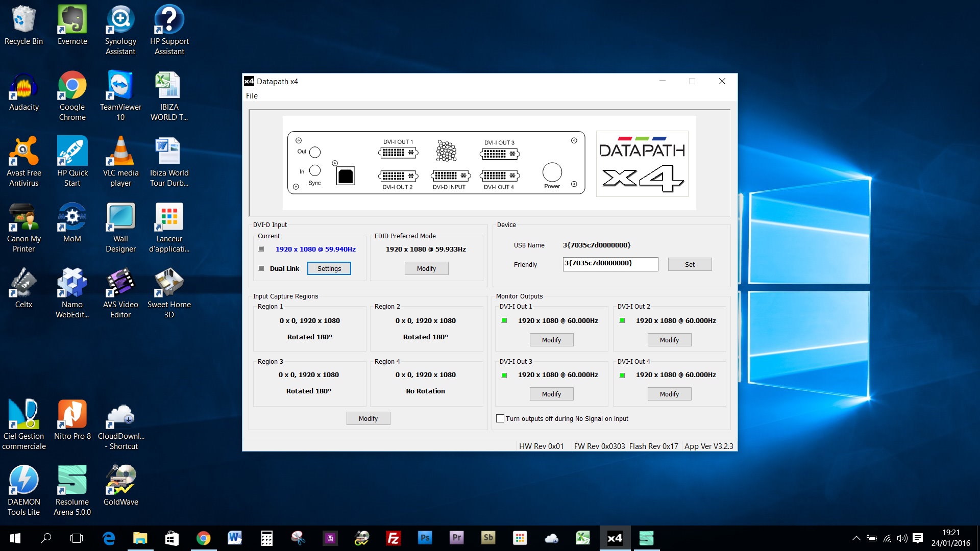Modify the Input Capture Regions
The width and height of the screenshot is (980, 551).
[x=368, y=418]
